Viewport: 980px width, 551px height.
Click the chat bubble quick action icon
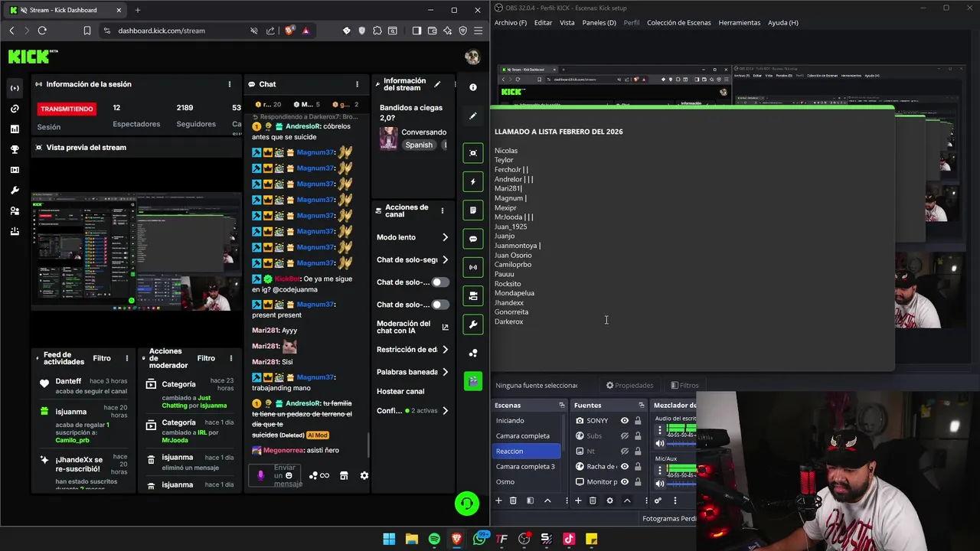pyautogui.click(x=473, y=239)
